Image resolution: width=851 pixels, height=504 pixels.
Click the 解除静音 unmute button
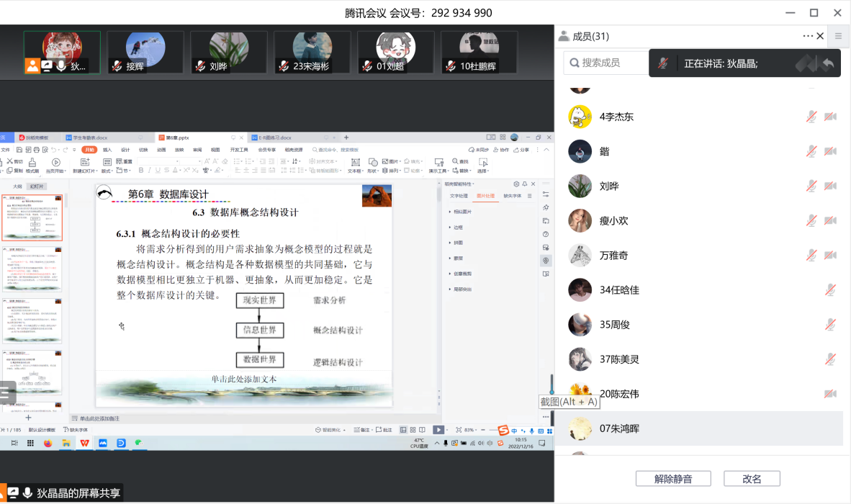pyautogui.click(x=673, y=479)
